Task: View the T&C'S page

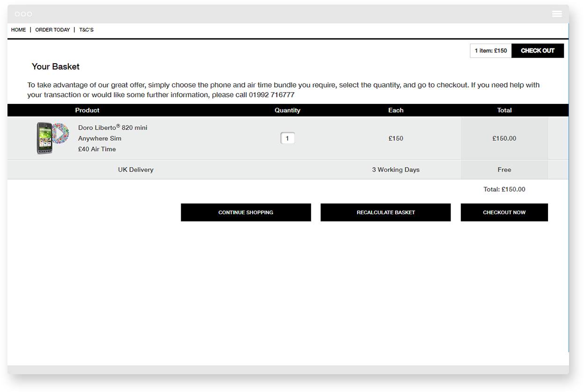Action: click(x=87, y=30)
